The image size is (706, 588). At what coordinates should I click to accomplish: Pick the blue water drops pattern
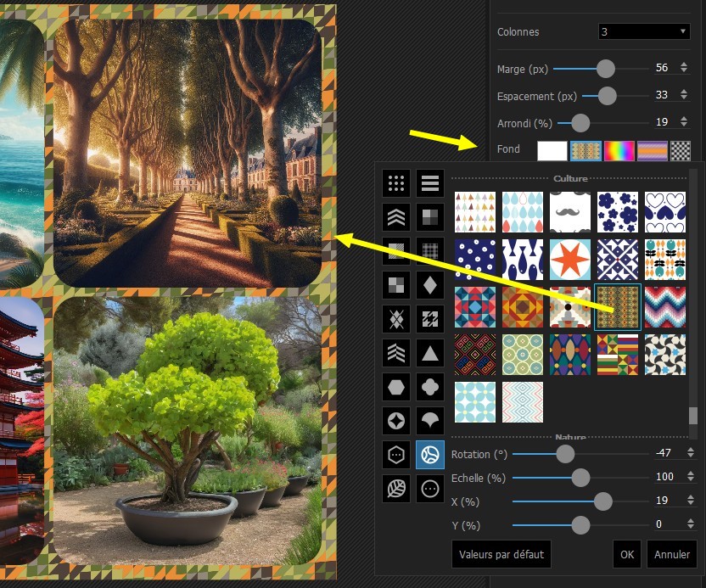click(523, 212)
